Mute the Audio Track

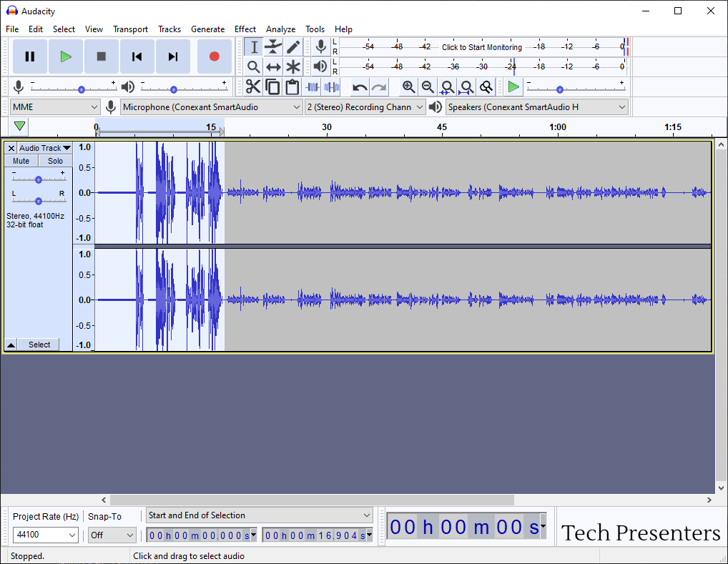coord(21,161)
